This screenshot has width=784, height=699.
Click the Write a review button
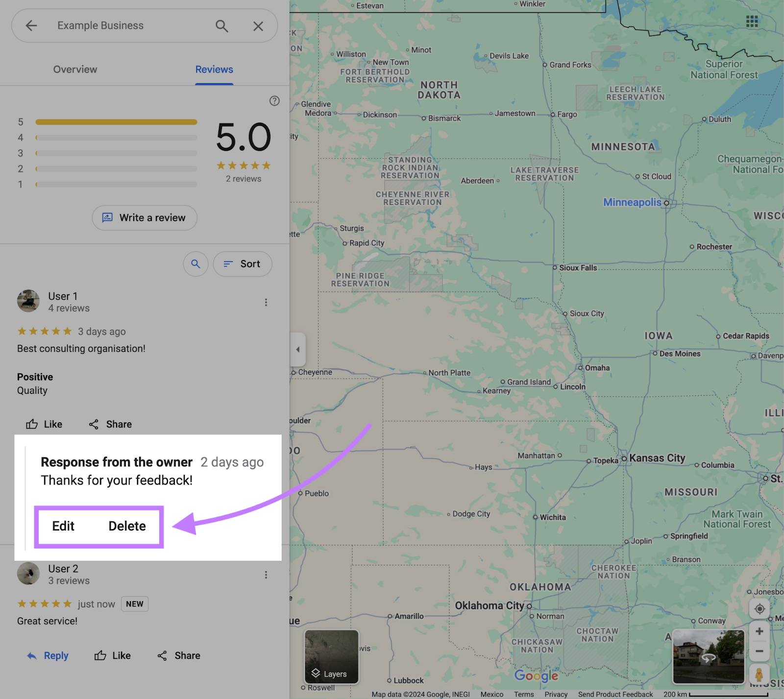point(145,218)
